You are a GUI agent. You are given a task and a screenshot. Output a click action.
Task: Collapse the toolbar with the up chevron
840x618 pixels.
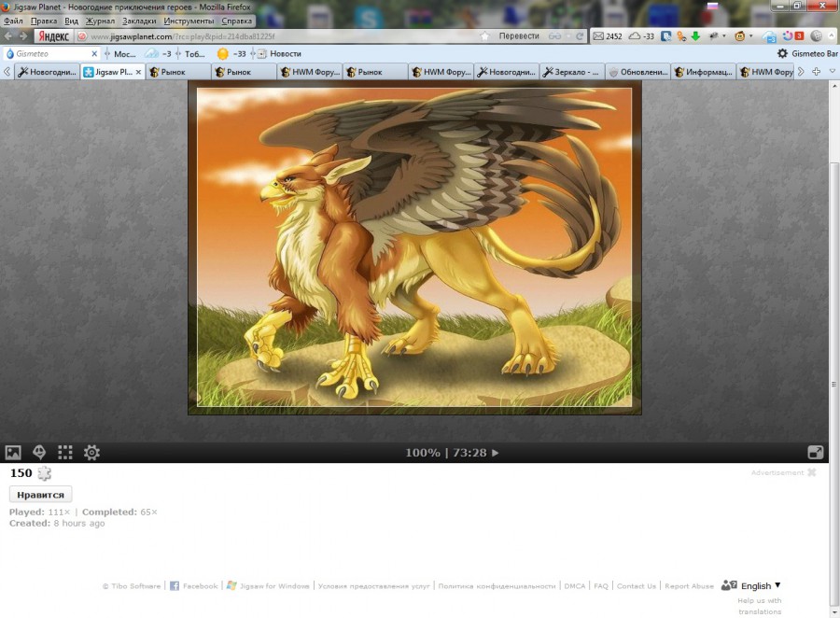pyautogui.click(x=832, y=35)
